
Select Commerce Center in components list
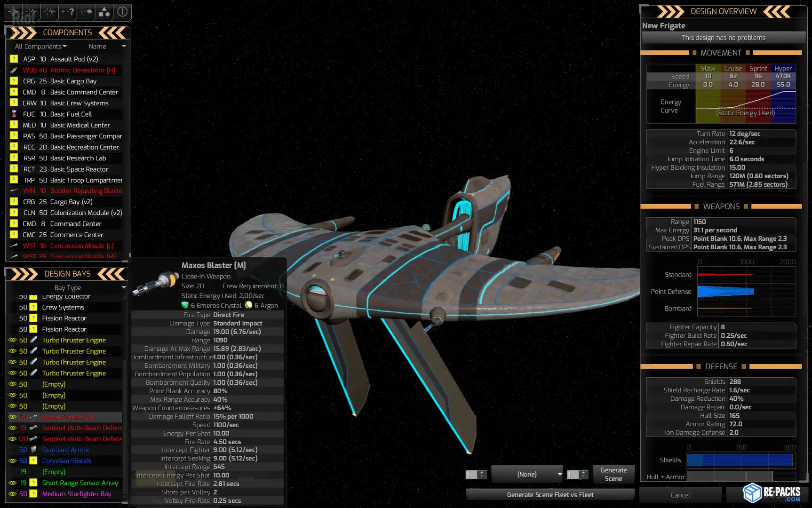tap(76, 235)
